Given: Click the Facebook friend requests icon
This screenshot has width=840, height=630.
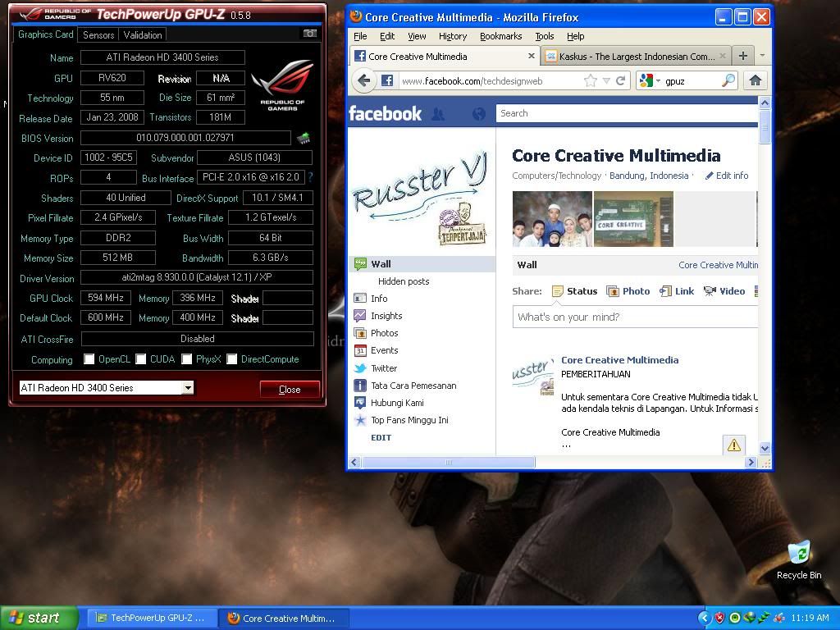Looking at the screenshot, I should (x=438, y=113).
